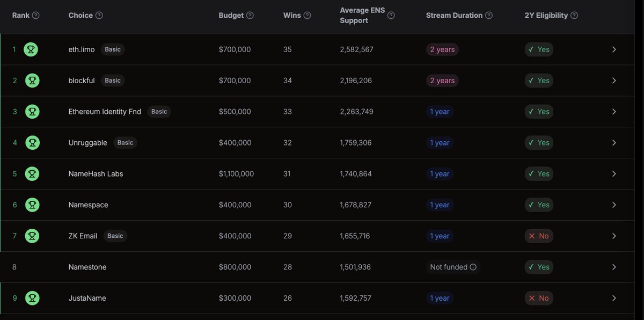This screenshot has height=320, width=644.
Task: Expand the NameHash Labs row chevron
Action: pyautogui.click(x=614, y=174)
